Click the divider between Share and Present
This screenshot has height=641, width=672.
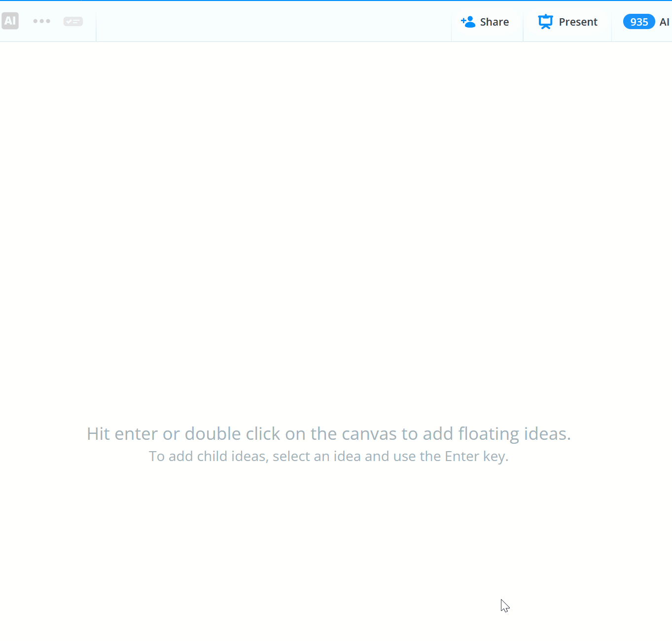pos(523,22)
